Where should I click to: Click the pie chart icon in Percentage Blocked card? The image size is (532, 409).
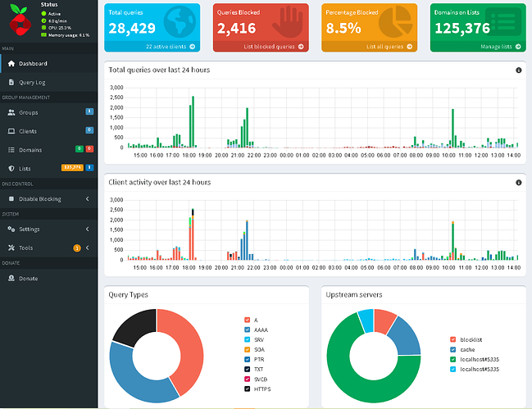pos(396,21)
